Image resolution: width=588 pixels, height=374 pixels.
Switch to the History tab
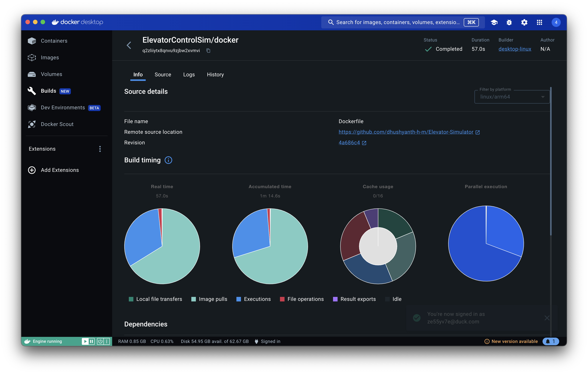(215, 74)
